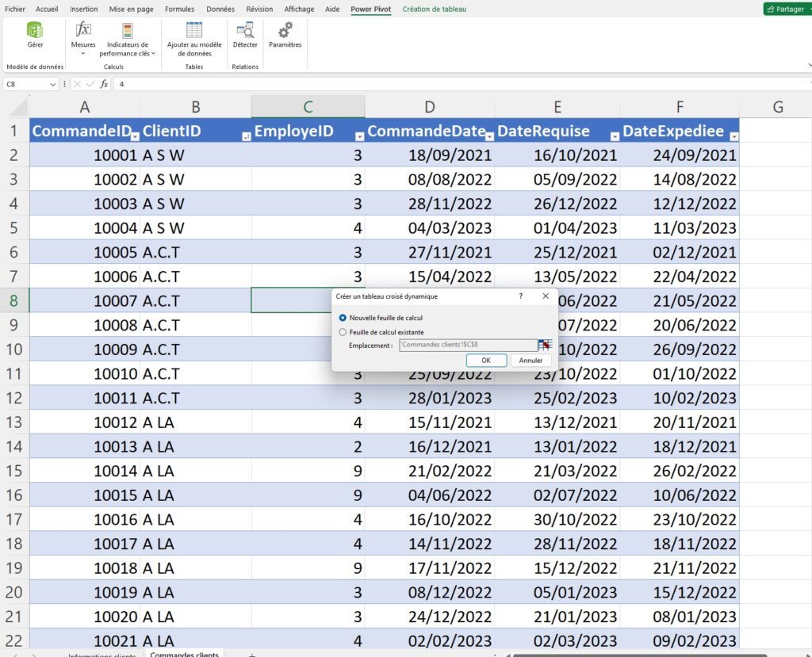This screenshot has height=657, width=812.
Task: Click the Partager button
Action: point(787,9)
